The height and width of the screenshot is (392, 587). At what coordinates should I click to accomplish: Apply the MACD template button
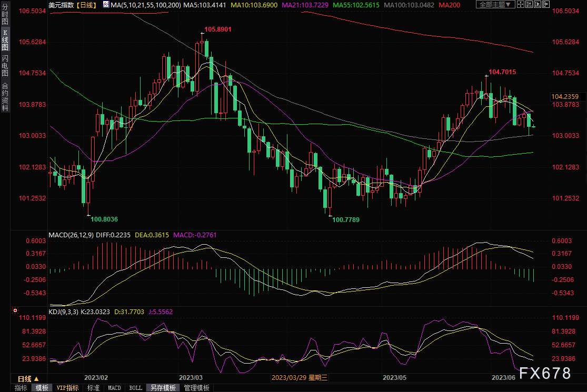click(115, 388)
